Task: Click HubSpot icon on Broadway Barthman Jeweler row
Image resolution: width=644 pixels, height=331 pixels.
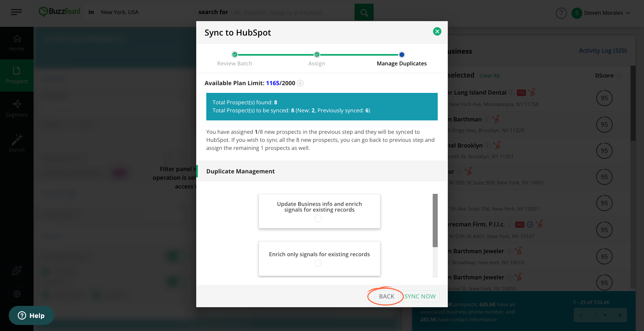Action: coord(519,251)
